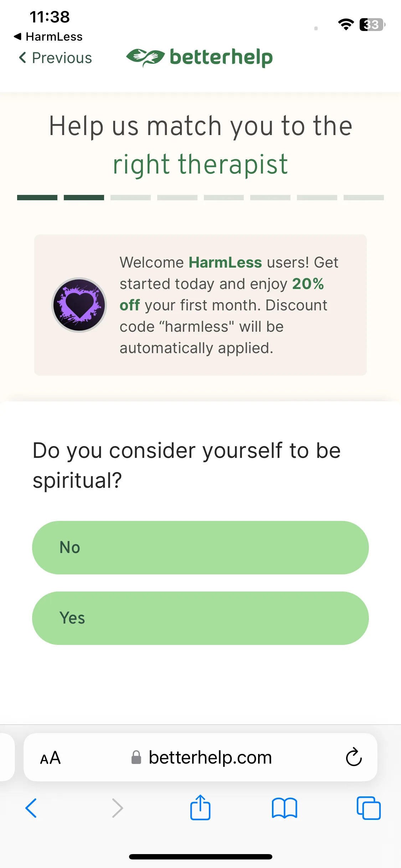Open the Safari tabs overview icon
This screenshot has height=868, width=401.
[x=369, y=808]
